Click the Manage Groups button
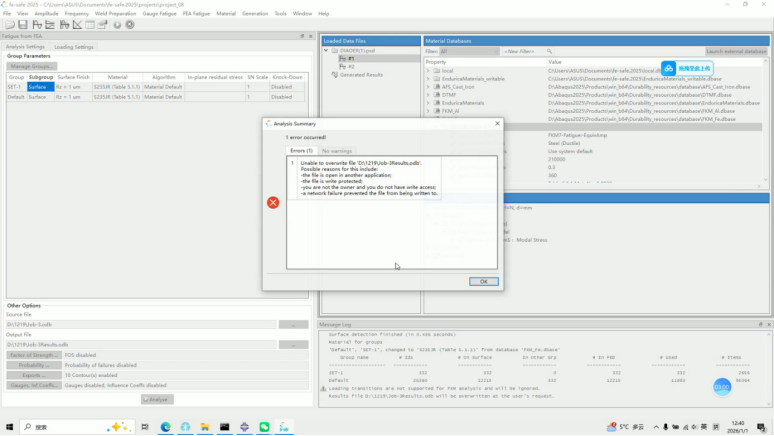This screenshot has width=774, height=436. tap(32, 66)
